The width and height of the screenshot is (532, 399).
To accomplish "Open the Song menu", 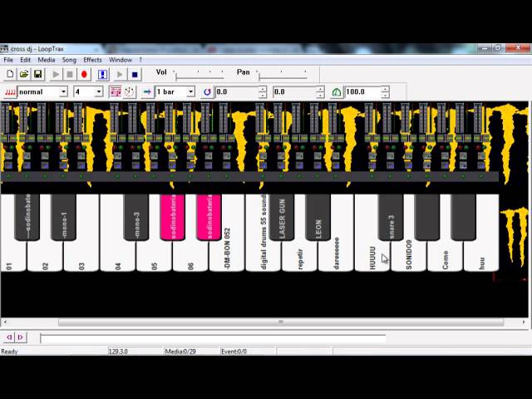I will [x=69, y=60].
